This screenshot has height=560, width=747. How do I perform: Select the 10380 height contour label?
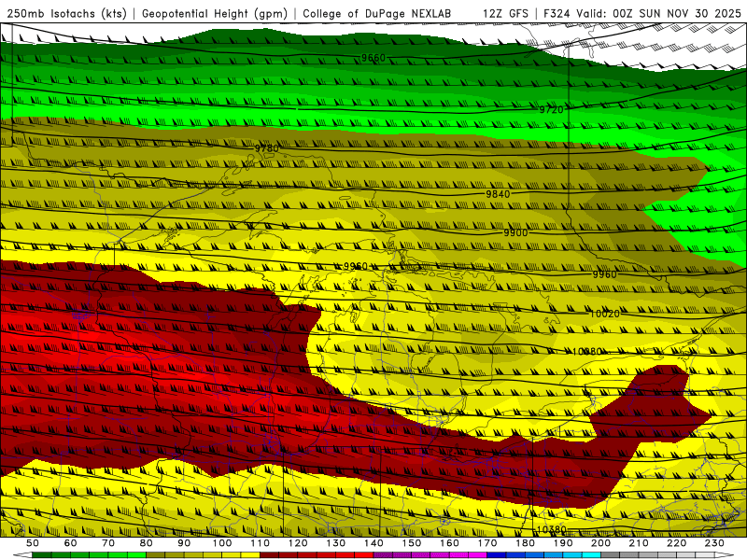tap(551, 530)
